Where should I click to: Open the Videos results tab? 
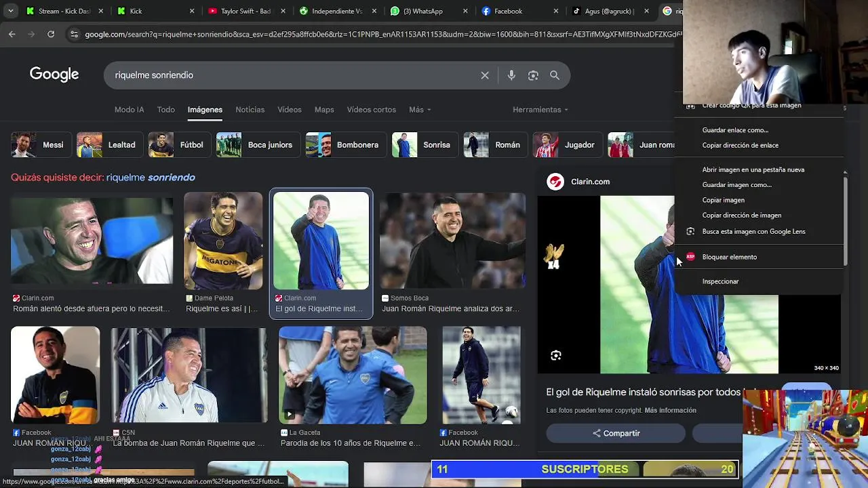(x=290, y=110)
